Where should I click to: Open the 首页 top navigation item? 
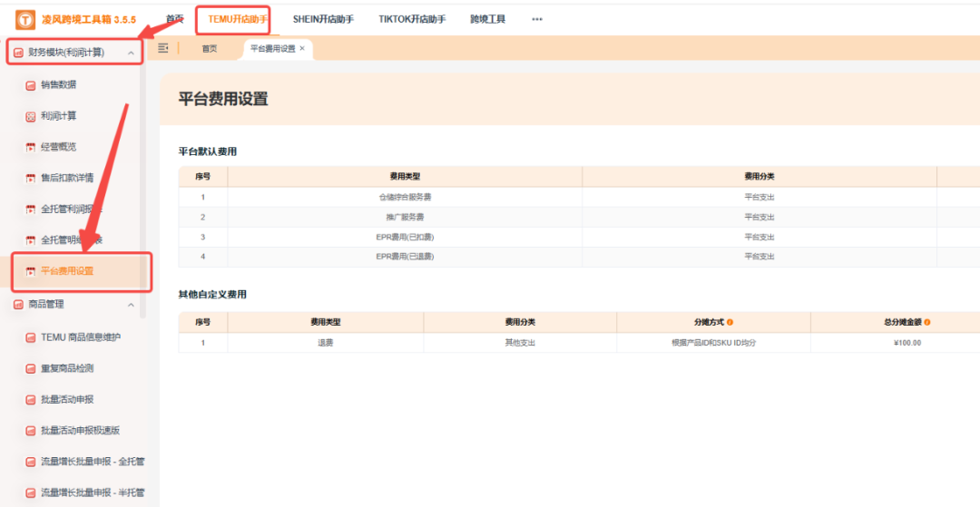pos(175,19)
